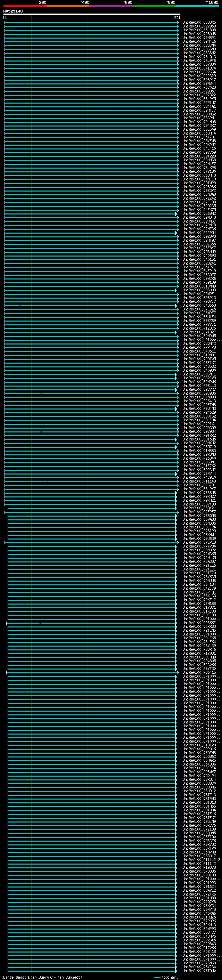Click the cyan ~100% identity legend bar

(197, 6)
